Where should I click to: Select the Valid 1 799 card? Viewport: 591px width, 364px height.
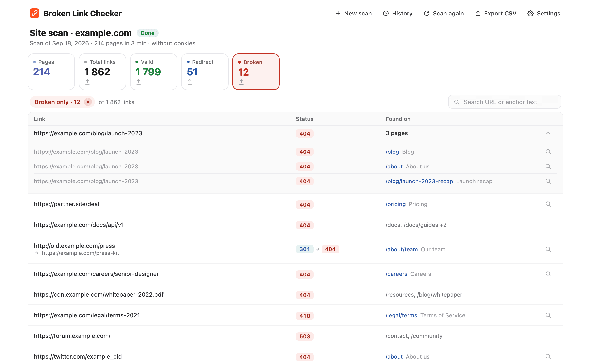pos(154,72)
